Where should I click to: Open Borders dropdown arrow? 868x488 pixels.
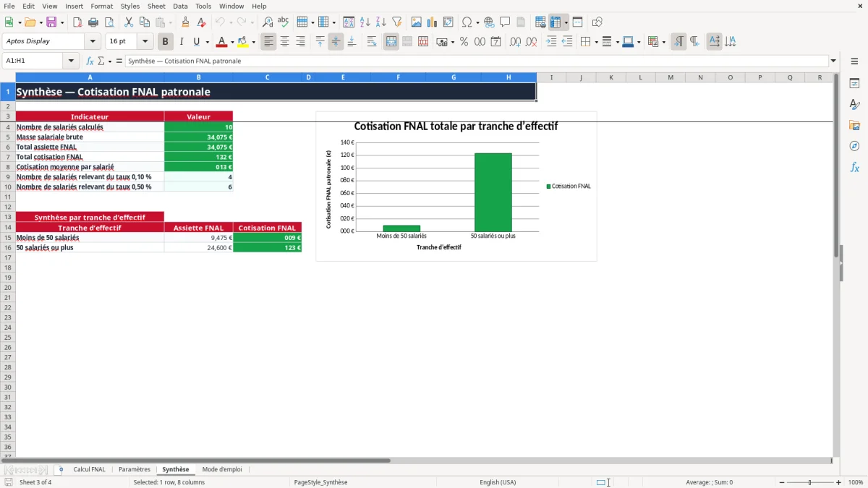click(596, 42)
